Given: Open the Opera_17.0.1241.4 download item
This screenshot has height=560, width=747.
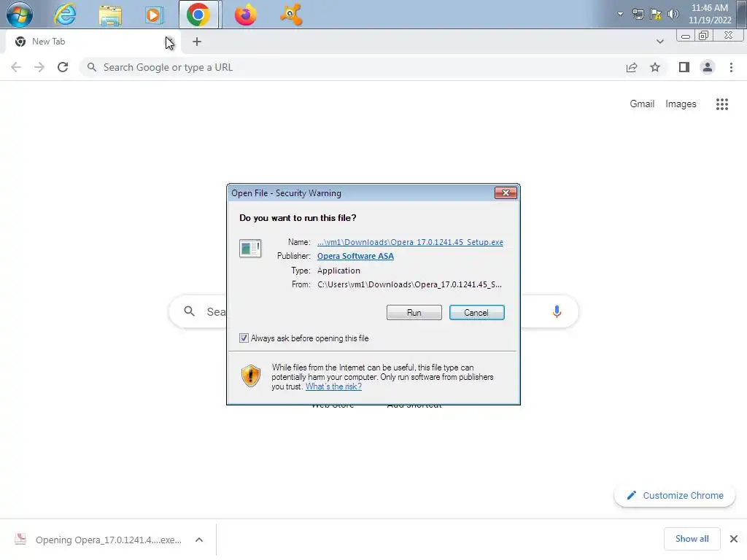Looking at the screenshot, I should click(98, 540).
